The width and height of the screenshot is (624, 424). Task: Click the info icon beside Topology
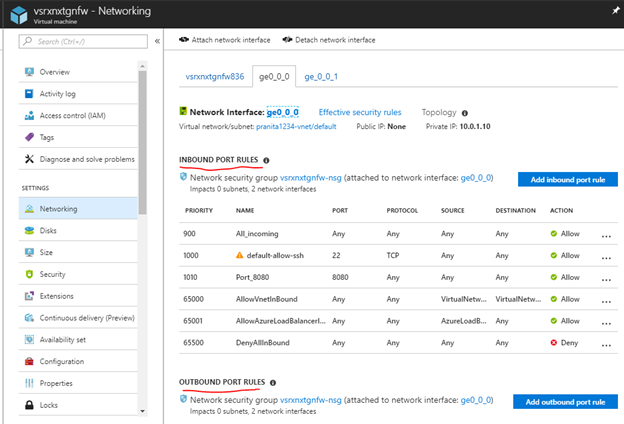(464, 113)
